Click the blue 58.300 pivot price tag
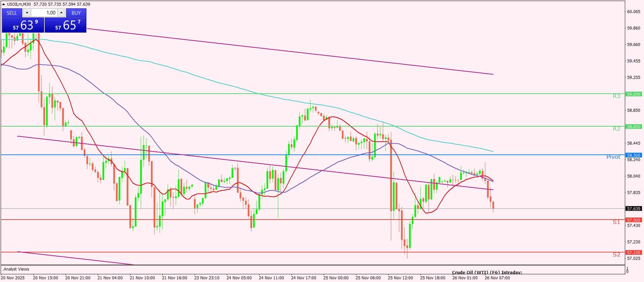644x282 pixels. [634, 155]
